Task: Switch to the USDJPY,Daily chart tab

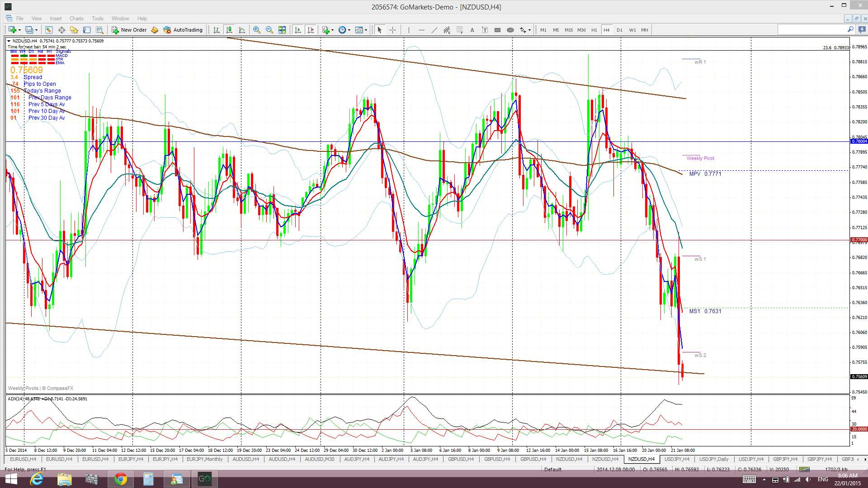Action: (x=713, y=459)
